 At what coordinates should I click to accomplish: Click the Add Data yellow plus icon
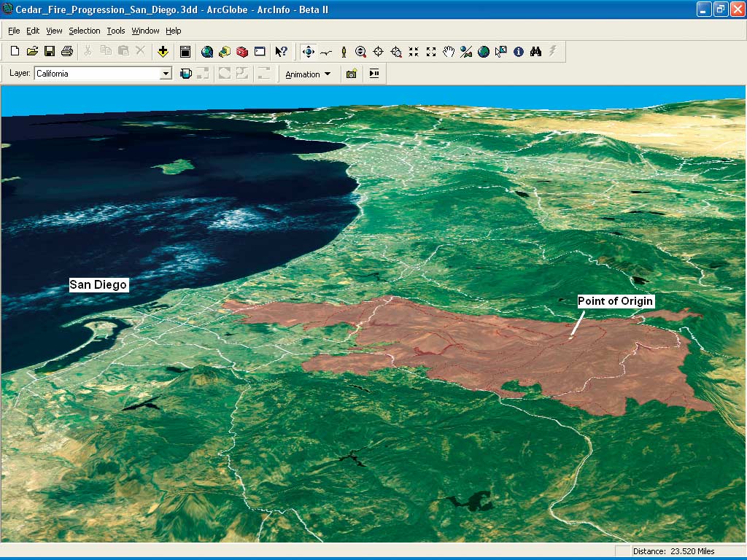tap(163, 52)
